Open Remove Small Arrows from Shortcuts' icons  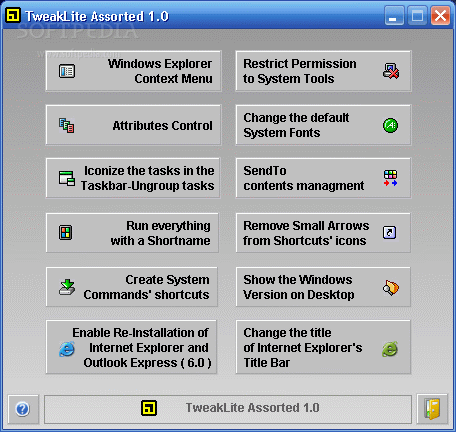pos(323,233)
